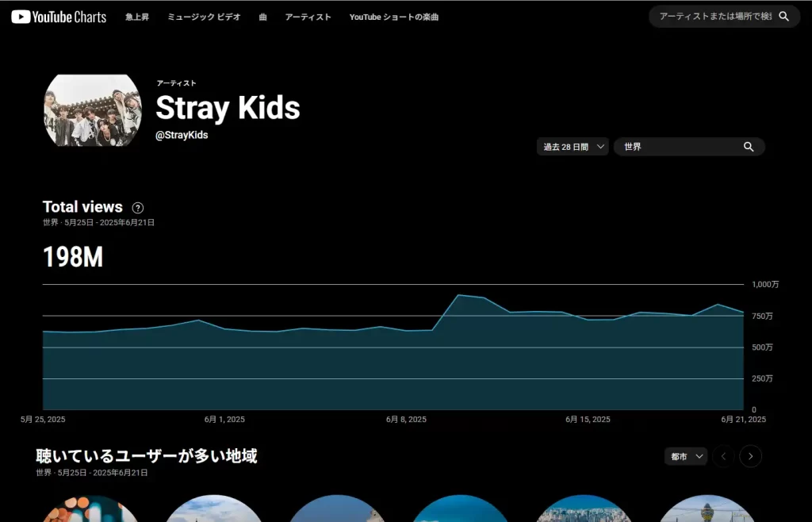Select the highest peak on the views chart
The width and height of the screenshot is (812, 522).
point(458,295)
